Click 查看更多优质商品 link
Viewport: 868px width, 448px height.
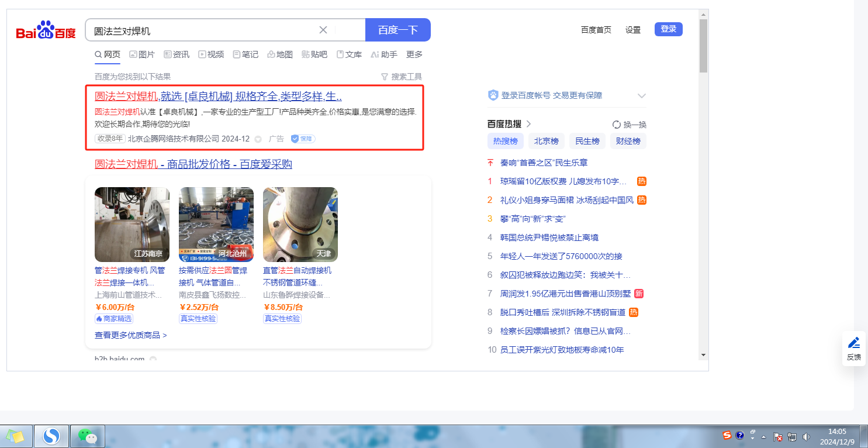point(131,335)
